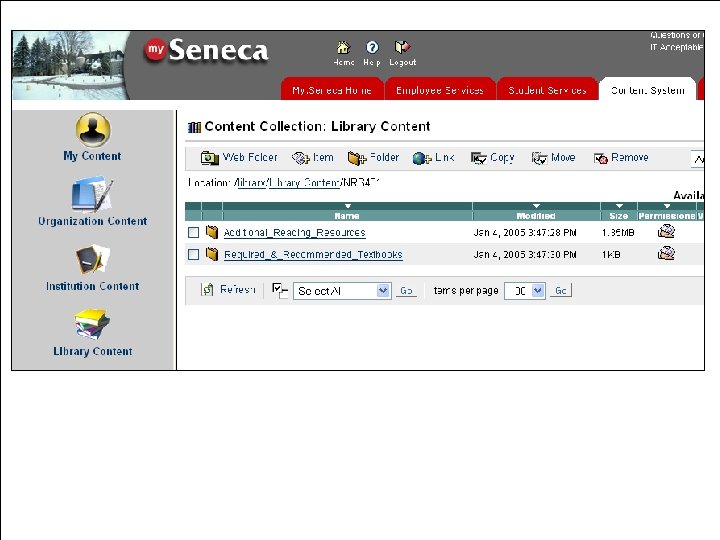Click the 1KB size cell
The height and width of the screenshot is (540, 720).
[x=611, y=255]
